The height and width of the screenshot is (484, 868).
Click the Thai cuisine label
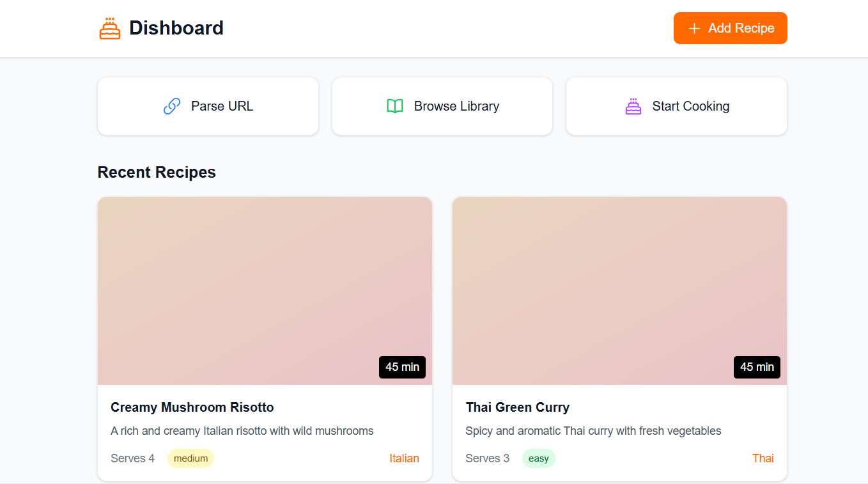(x=763, y=458)
